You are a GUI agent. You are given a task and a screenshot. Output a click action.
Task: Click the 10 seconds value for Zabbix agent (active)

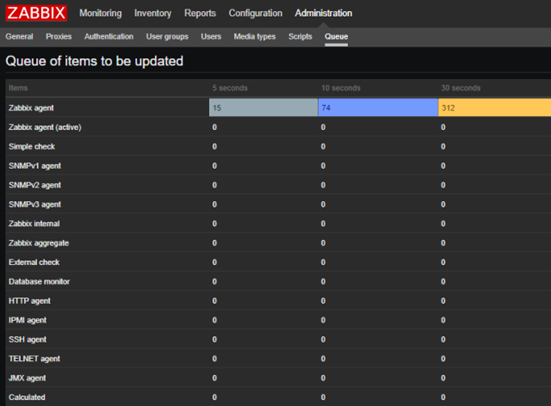323,127
